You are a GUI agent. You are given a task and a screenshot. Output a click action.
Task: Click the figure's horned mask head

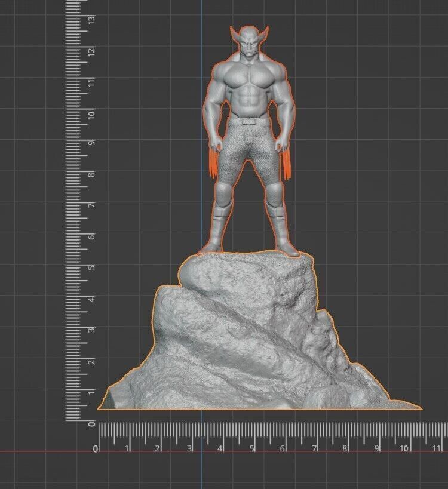pyautogui.click(x=248, y=41)
